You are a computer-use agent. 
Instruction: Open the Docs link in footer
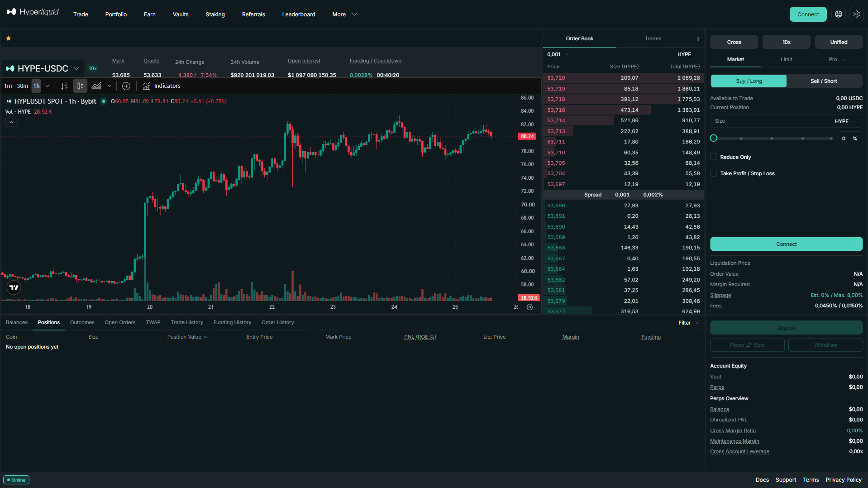coord(762,480)
